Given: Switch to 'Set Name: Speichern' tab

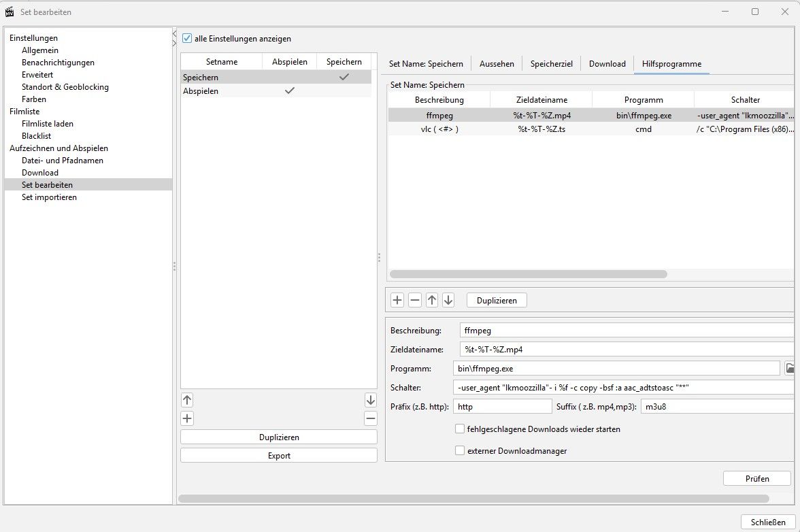Looking at the screenshot, I should coord(426,64).
